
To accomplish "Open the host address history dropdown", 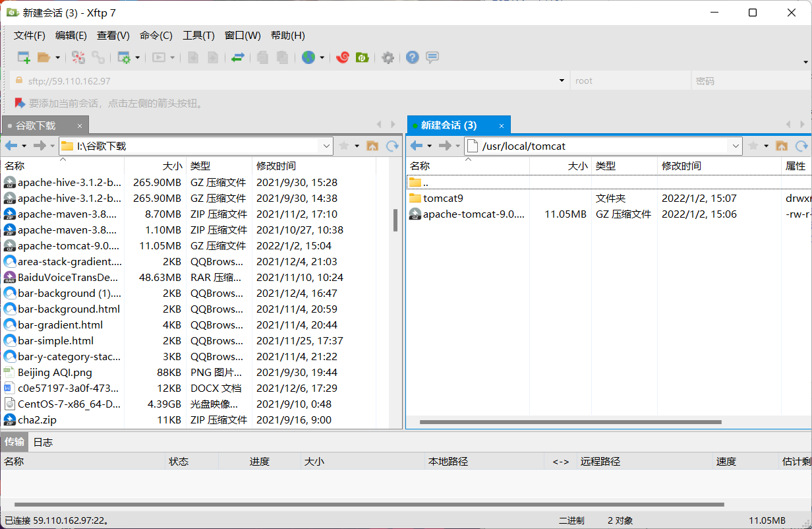I will pyautogui.click(x=562, y=80).
